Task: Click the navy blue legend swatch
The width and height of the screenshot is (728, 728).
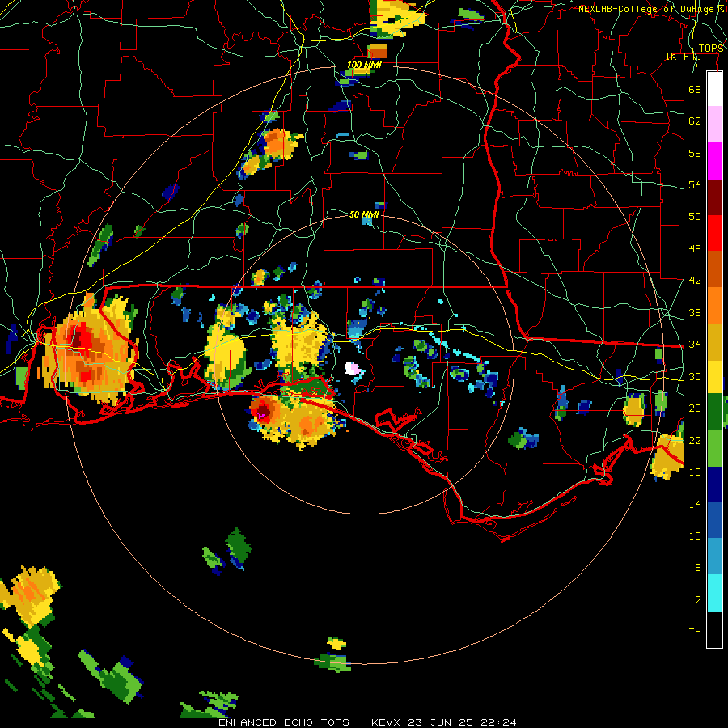Action: click(714, 485)
